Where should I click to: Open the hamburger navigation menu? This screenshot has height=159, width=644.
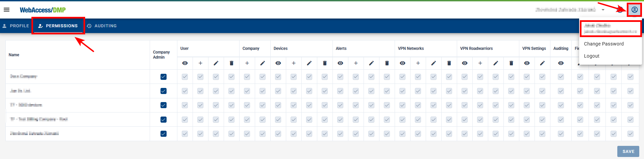[6, 10]
